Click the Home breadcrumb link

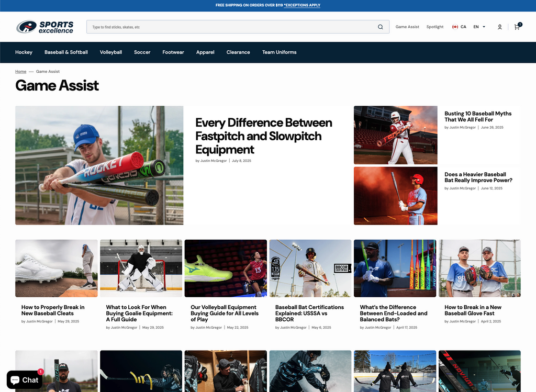20,71
